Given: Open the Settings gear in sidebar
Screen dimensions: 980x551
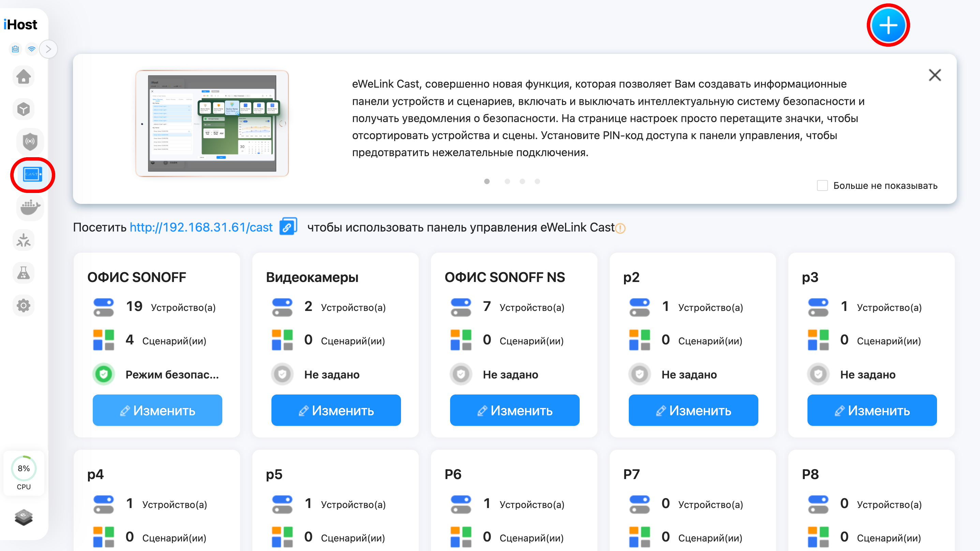Looking at the screenshot, I should point(24,305).
